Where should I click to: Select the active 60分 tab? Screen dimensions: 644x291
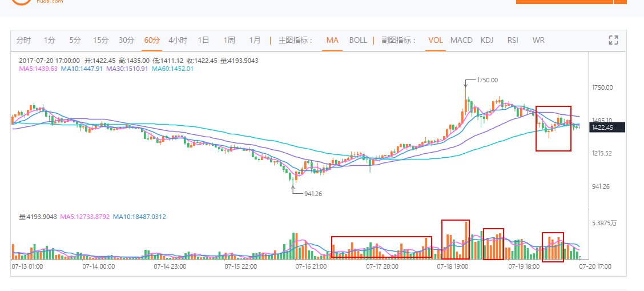(152, 40)
